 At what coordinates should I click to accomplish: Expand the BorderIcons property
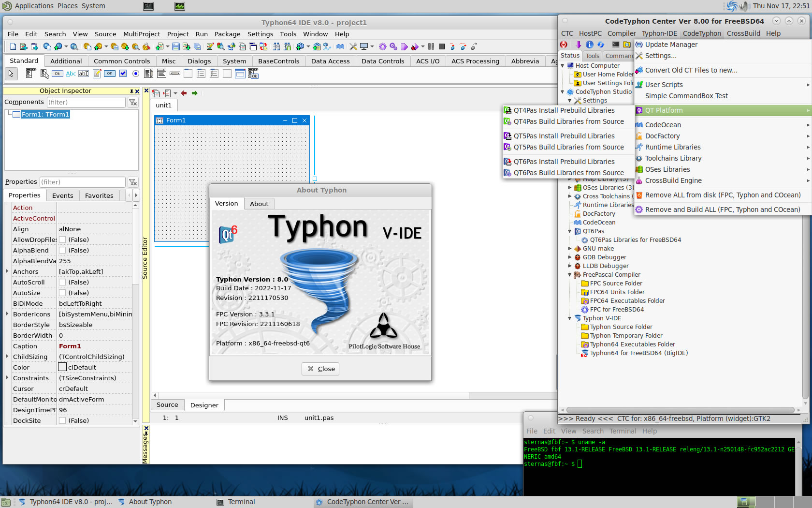7,314
